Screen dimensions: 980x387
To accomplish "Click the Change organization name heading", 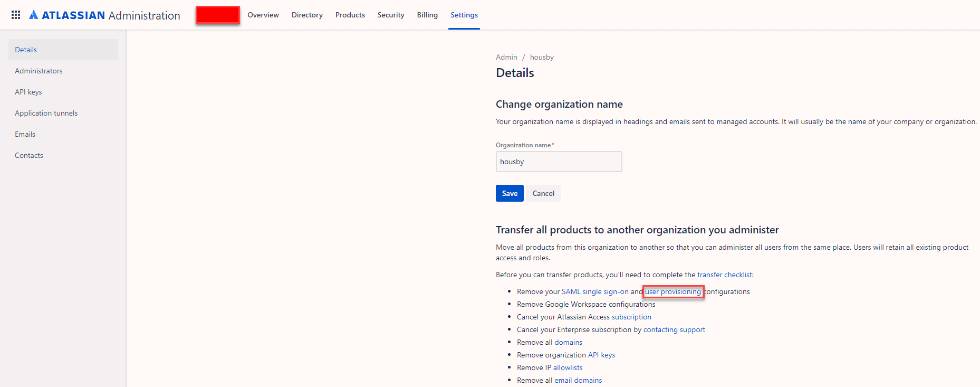I will pyautogui.click(x=559, y=104).
